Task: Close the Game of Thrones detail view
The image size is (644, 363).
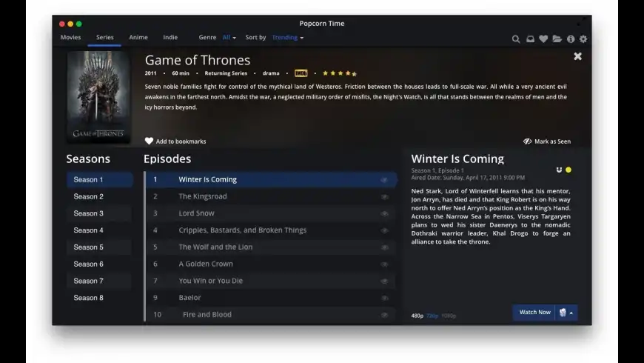Action: tap(577, 56)
